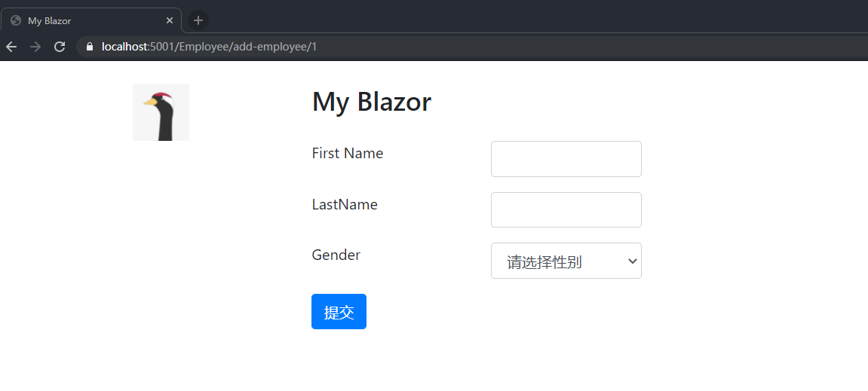
Task: Open the Gender select dropdown
Action: (558, 261)
